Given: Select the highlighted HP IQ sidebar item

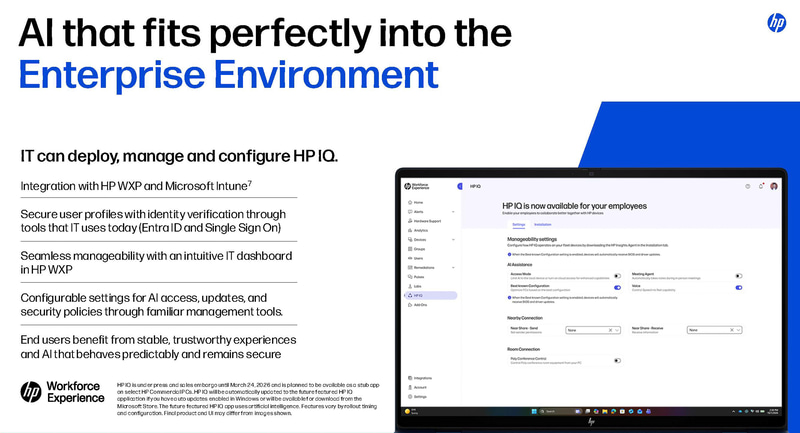Looking at the screenshot, I should (431, 295).
